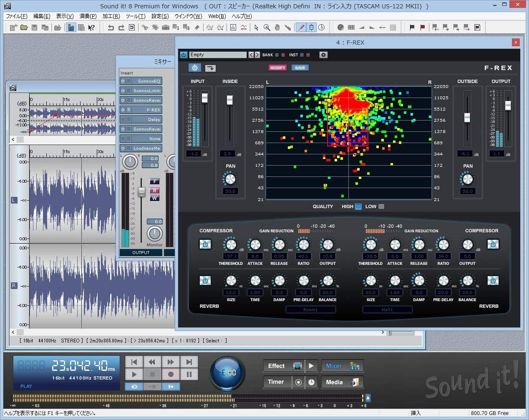Image resolution: width=529 pixels, height=420 pixels.
Task: Toggle left compressor power button
Action: pyautogui.click(x=205, y=244)
